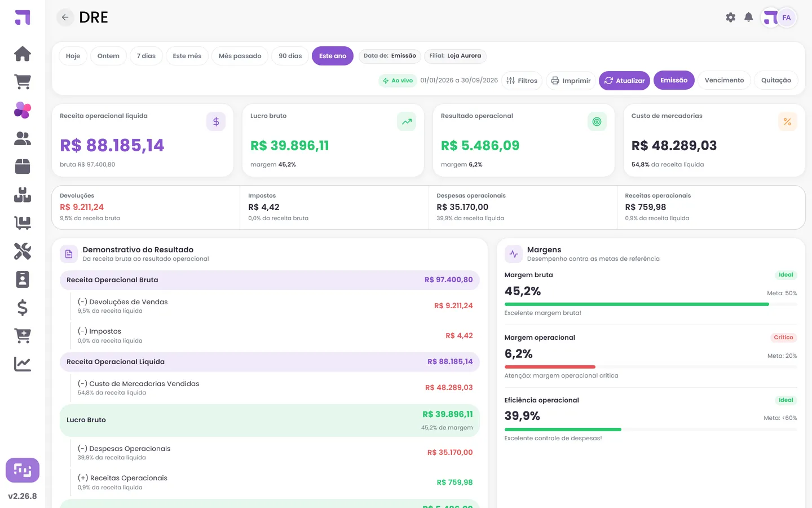Select the Hoje period tab
The image size is (812, 508).
click(x=73, y=56)
